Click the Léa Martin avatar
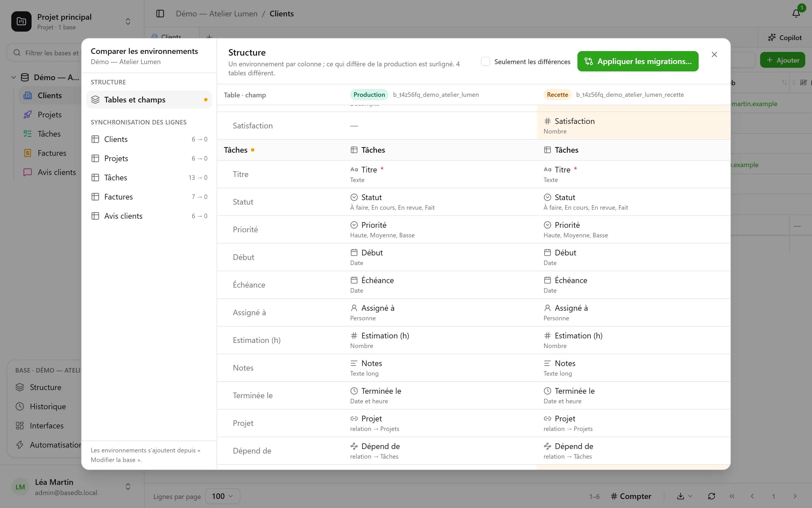Image resolution: width=812 pixels, height=508 pixels. pos(20,487)
